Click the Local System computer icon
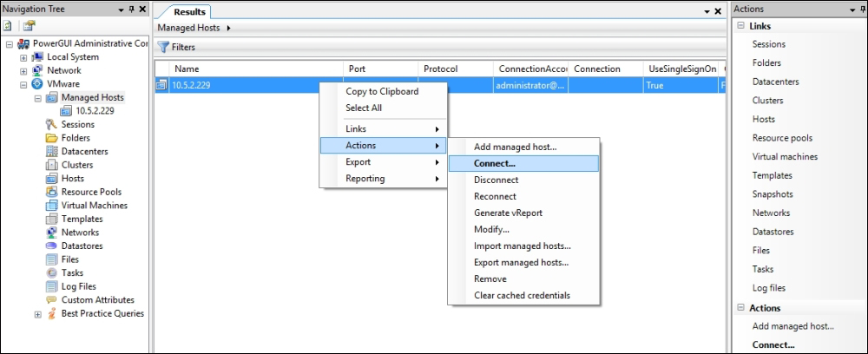The height and width of the screenshot is (354, 868). pyautogui.click(x=37, y=57)
